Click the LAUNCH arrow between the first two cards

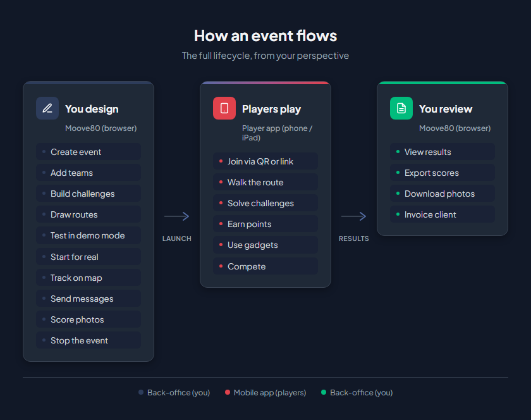[x=177, y=216]
